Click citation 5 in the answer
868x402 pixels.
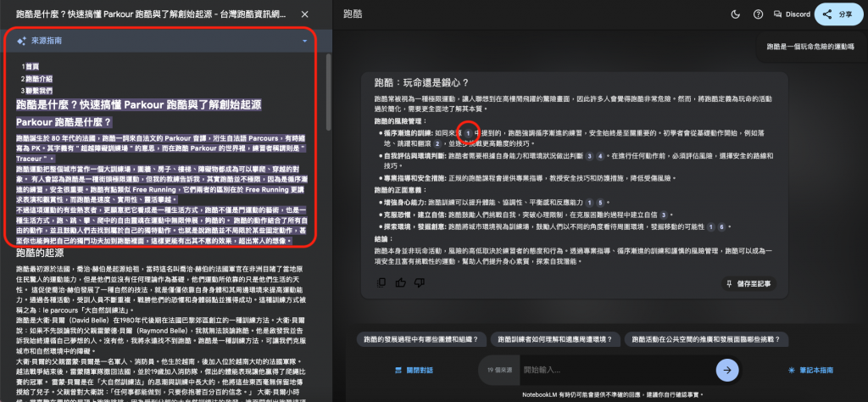coord(600,202)
